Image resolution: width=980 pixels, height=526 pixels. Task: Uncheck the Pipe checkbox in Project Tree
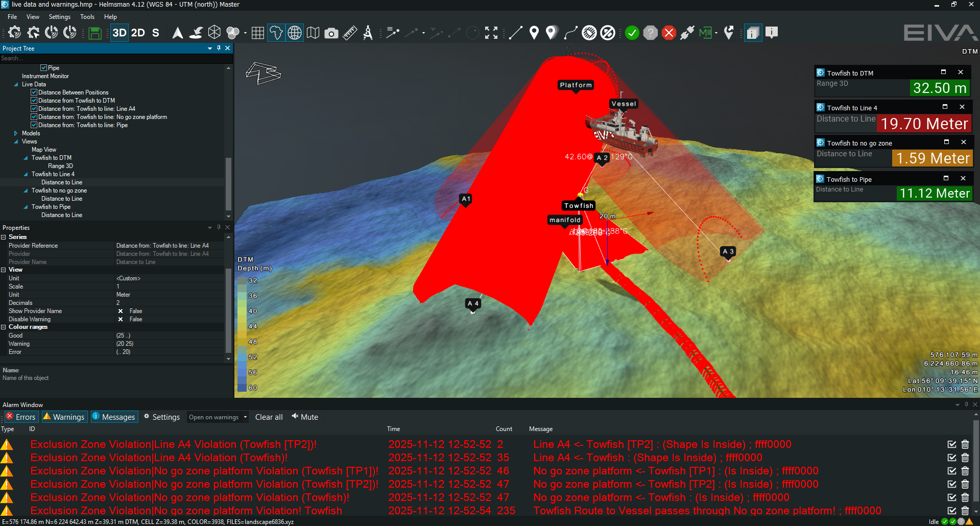tap(44, 68)
